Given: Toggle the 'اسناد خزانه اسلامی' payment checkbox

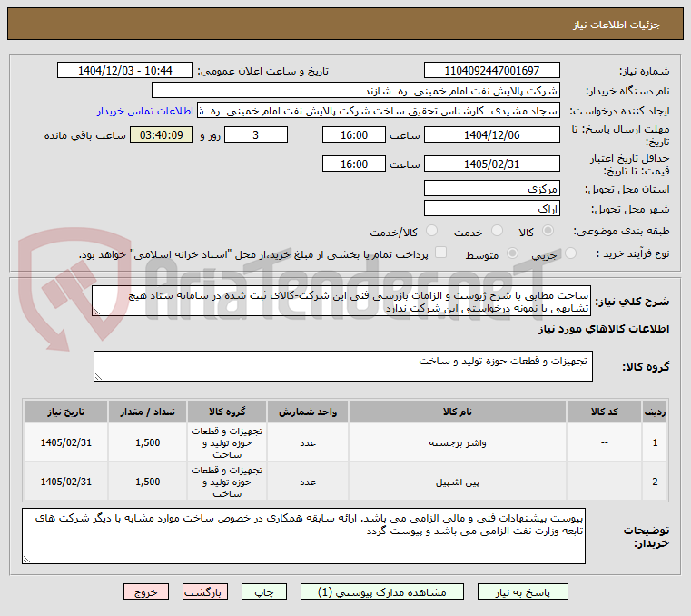Looking at the screenshot, I should tap(440, 253).
